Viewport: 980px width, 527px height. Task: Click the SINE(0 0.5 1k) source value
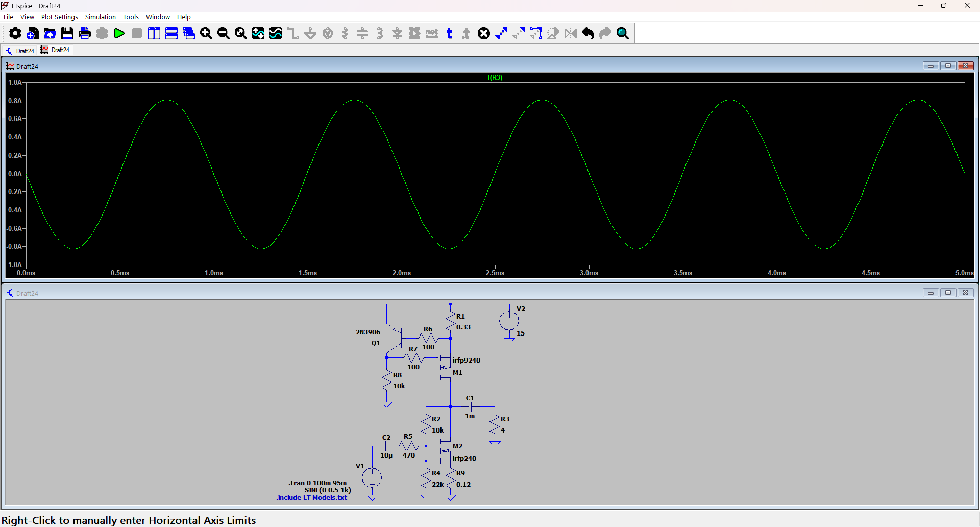[328, 490]
